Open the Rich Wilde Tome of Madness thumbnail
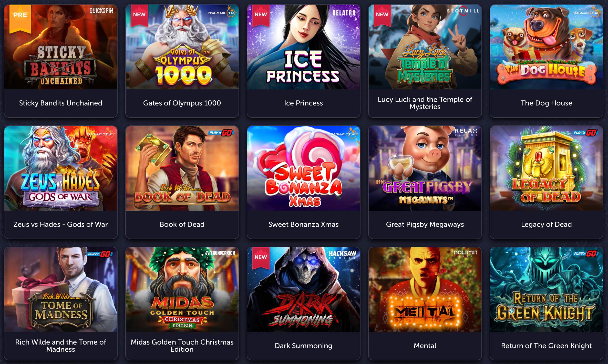The height and width of the screenshot is (364, 608). [x=61, y=290]
